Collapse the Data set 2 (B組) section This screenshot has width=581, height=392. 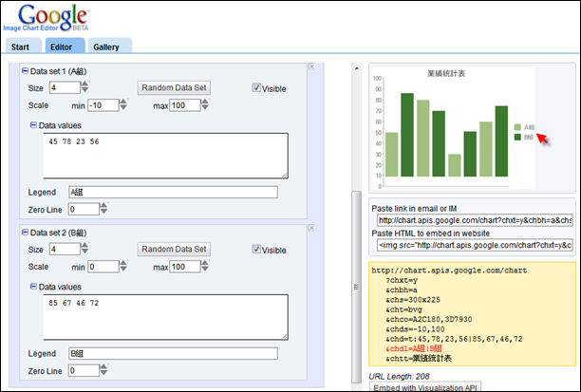pos(25,233)
